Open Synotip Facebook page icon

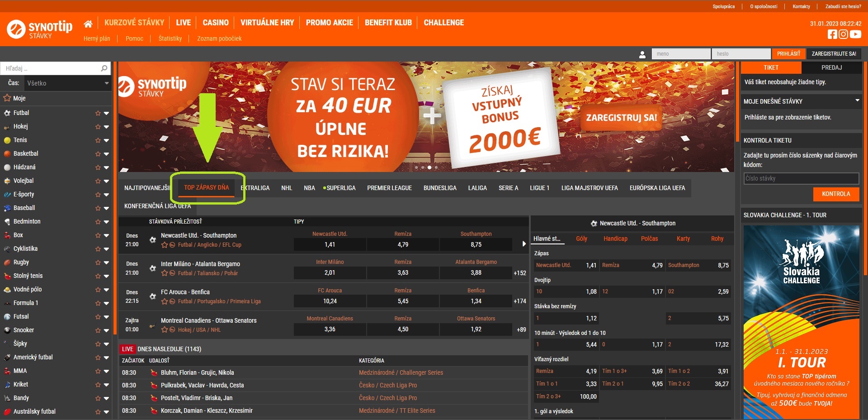click(x=832, y=34)
